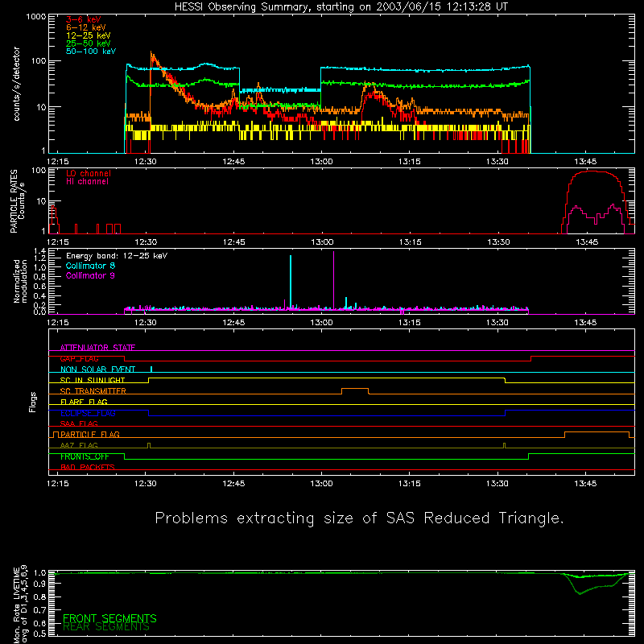The image size is (644, 644).
Task: Select the 'FRONT SEGMENTS' legend label
Action: point(109,618)
